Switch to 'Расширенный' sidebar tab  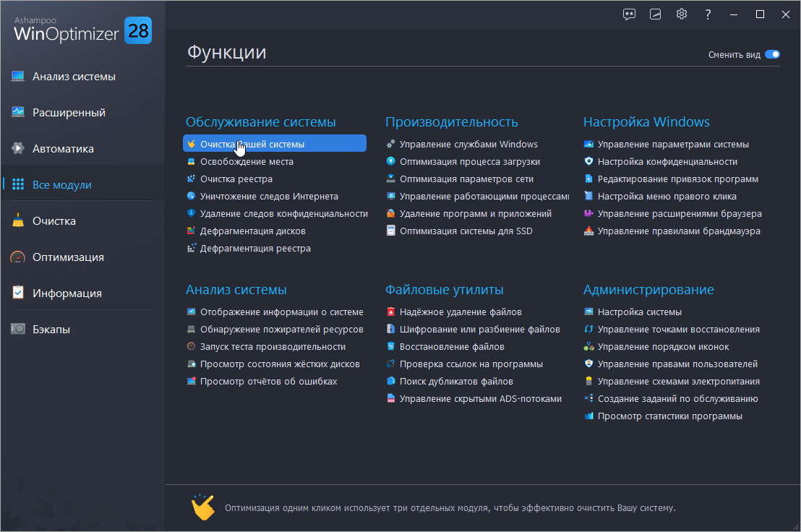(x=69, y=113)
